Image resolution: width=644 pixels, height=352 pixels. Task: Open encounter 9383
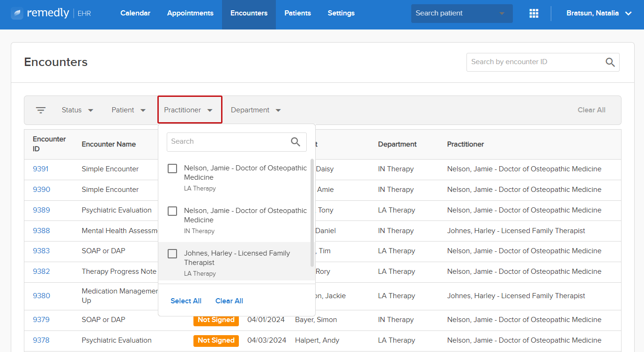tap(41, 251)
